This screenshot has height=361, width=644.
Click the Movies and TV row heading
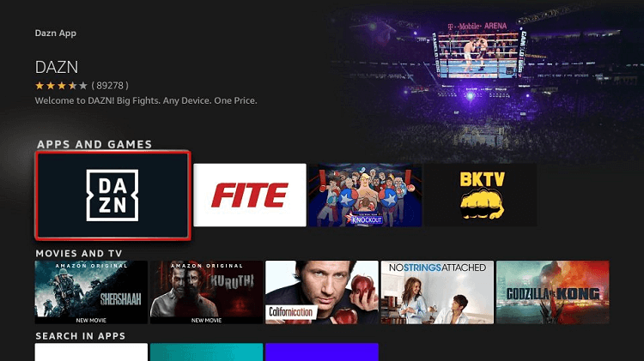click(79, 254)
